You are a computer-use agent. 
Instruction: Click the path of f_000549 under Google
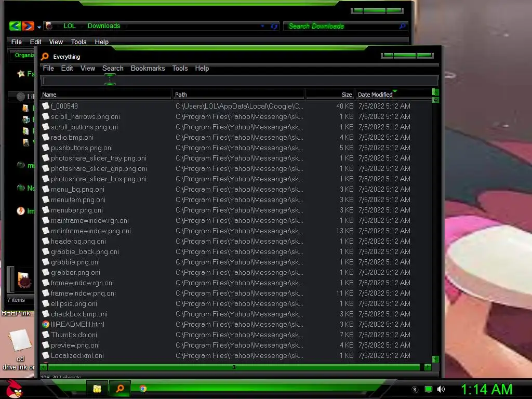tap(239, 106)
